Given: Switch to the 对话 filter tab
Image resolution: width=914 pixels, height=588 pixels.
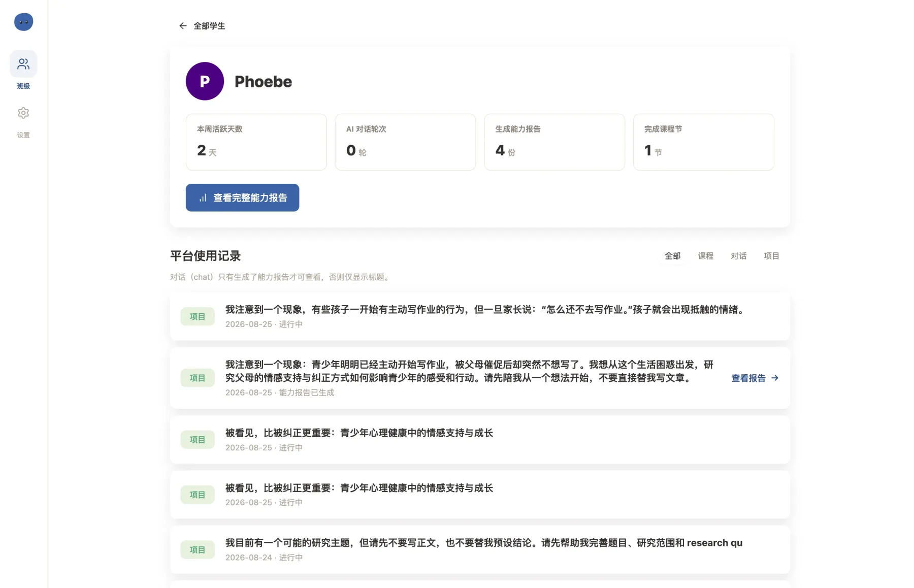Looking at the screenshot, I should [x=738, y=256].
